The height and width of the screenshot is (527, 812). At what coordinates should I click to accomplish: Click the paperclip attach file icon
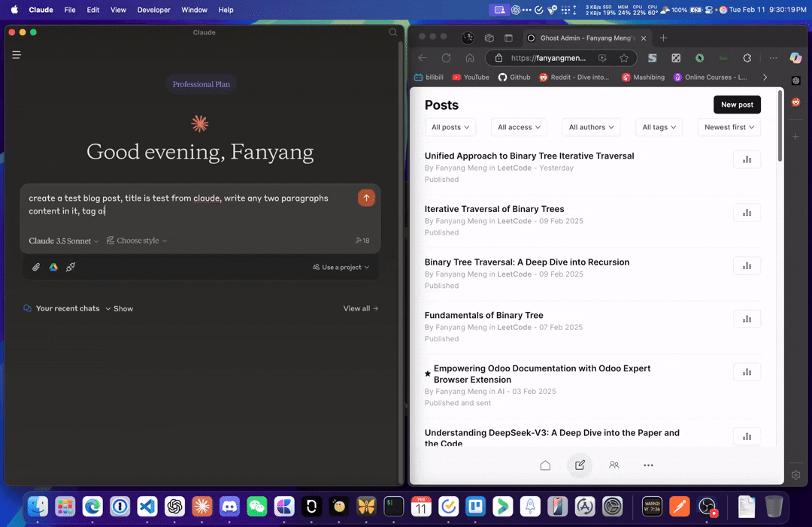tap(36, 267)
